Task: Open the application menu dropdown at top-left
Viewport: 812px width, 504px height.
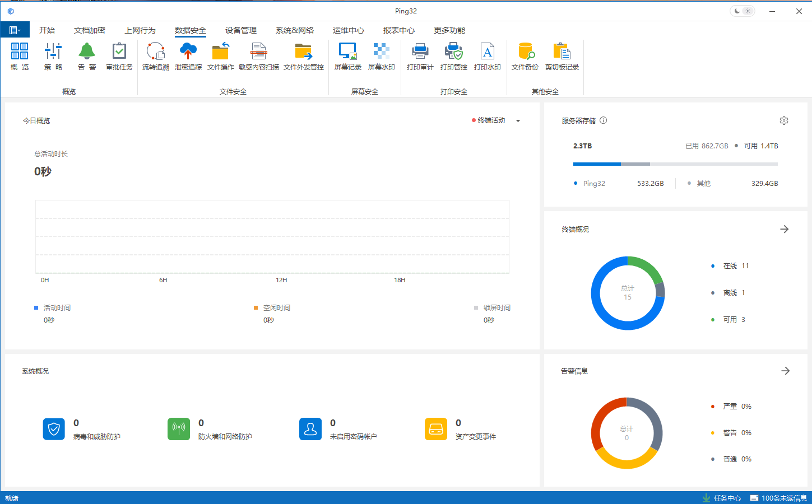Action: tap(15, 30)
